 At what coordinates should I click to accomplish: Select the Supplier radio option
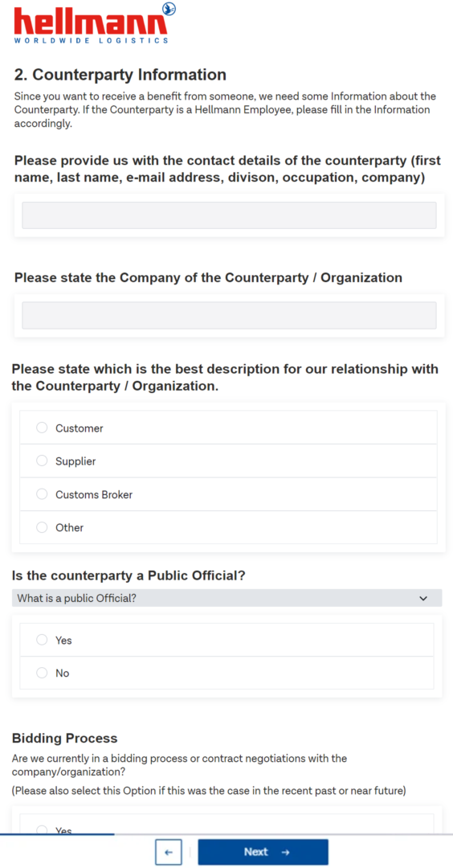[42, 461]
